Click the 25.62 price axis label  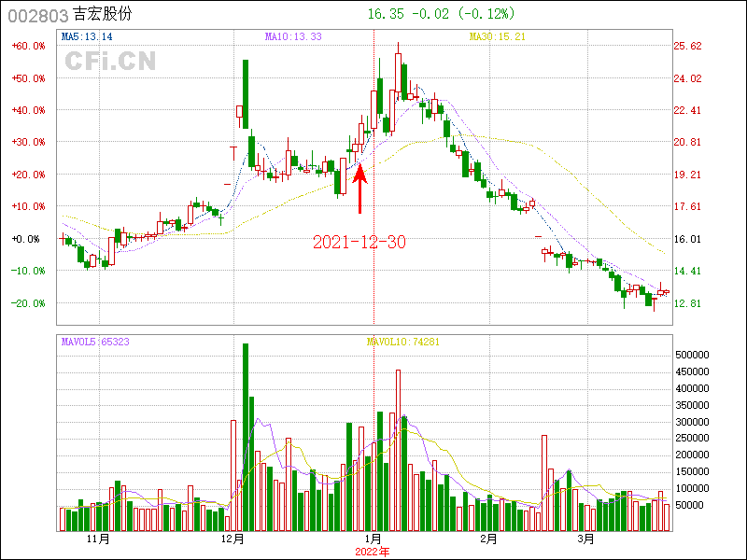coord(687,46)
